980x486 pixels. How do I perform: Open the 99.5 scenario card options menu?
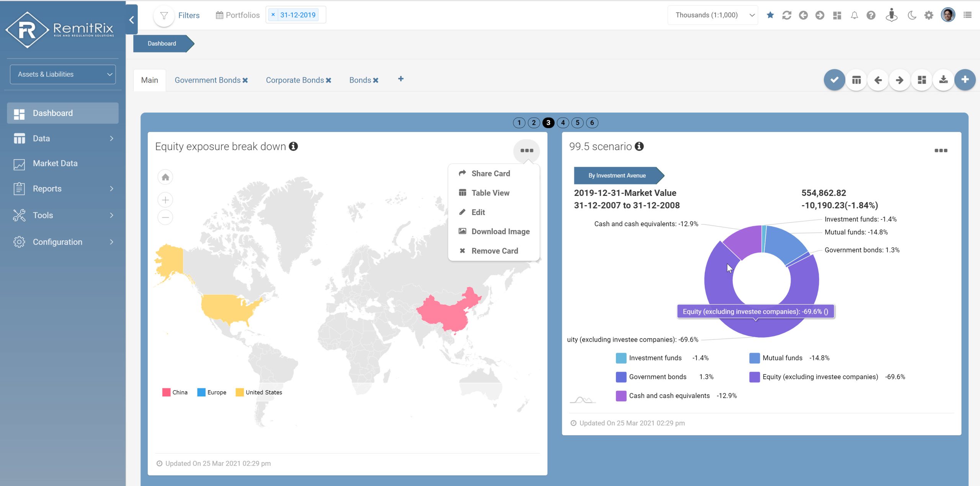pyautogui.click(x=941, y=150)
